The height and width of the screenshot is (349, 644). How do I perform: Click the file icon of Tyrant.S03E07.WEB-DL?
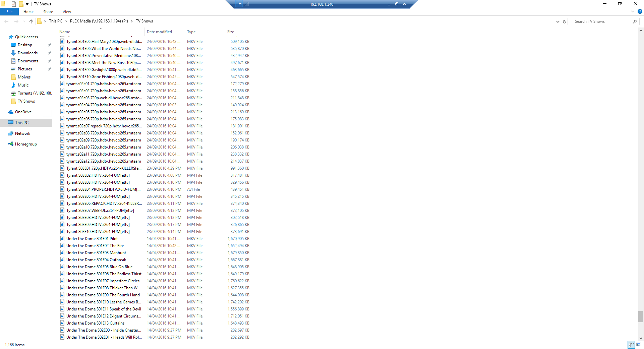pyautogui.click(x=62, y=211)
